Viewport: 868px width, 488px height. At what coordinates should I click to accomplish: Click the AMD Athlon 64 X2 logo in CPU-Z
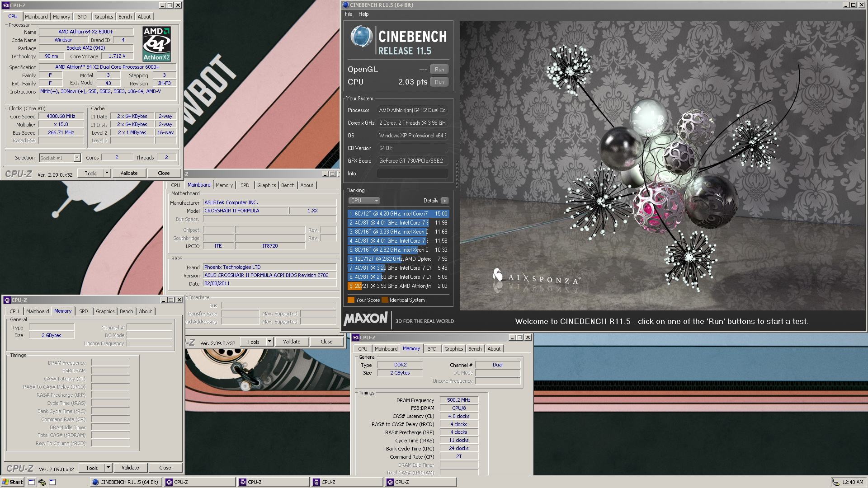tap(156, 44)
